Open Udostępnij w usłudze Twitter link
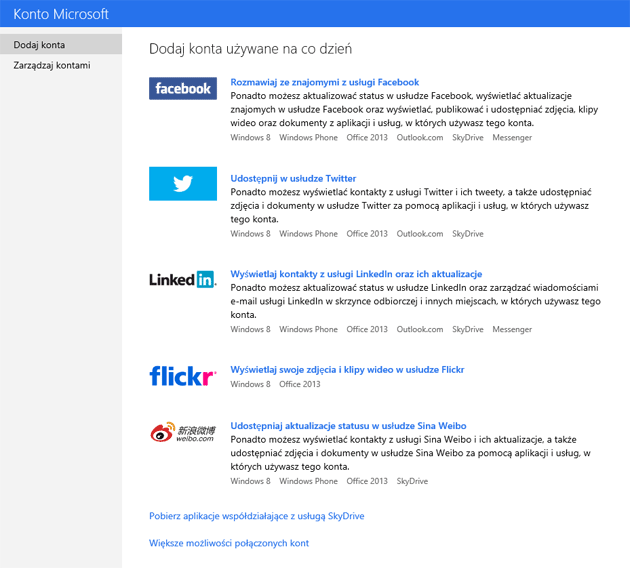Image resolution: width=630 pixels, height=568 pixels. [x=293, y=178]
